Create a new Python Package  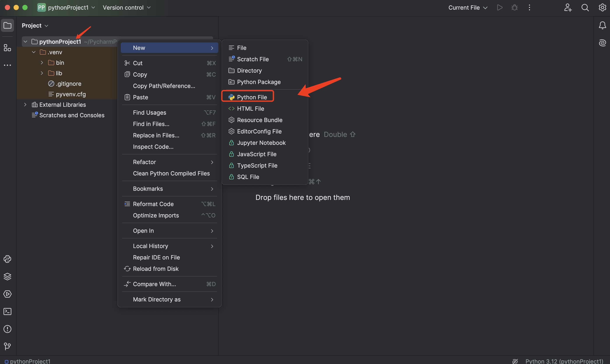coord(265,82)
